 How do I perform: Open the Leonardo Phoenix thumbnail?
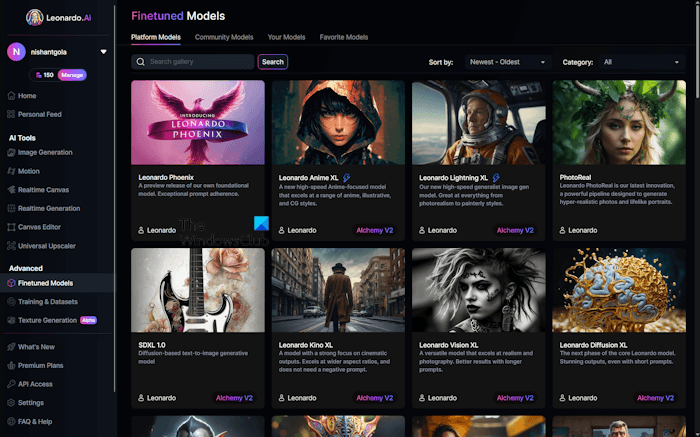pos(198,122)
